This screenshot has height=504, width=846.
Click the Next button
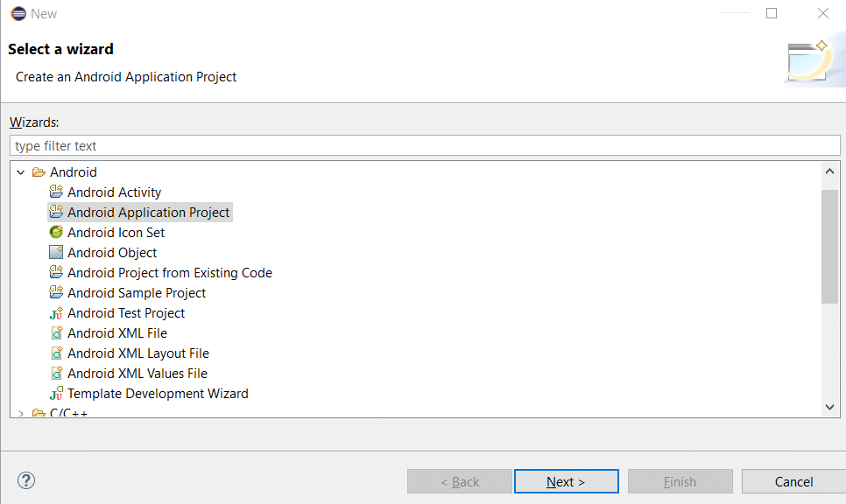[x=567, y=481]
